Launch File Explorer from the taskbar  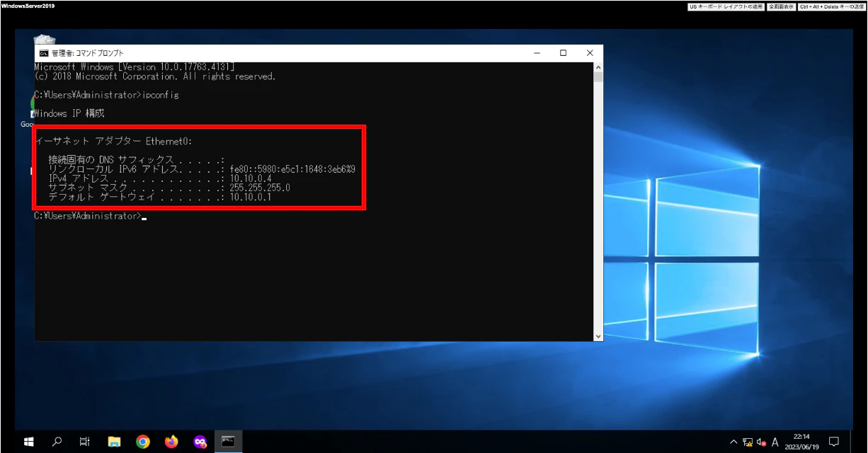pyautogui.click(x=114, y=442)
